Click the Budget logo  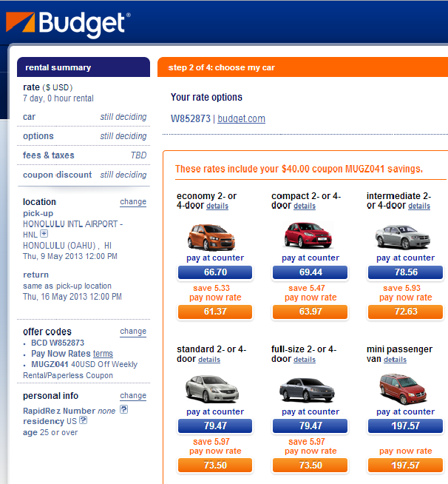point(68,24)
